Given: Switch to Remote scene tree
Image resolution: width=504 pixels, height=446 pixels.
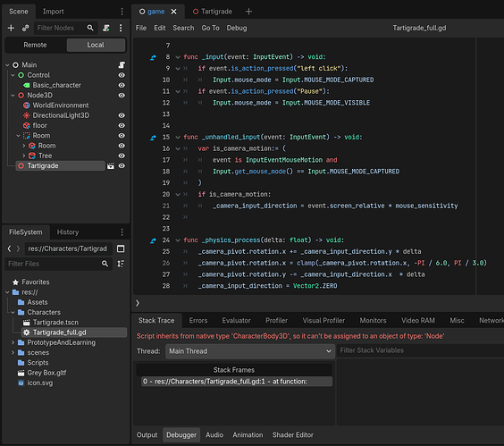Looking at the screenshot, I should (35, 45).
